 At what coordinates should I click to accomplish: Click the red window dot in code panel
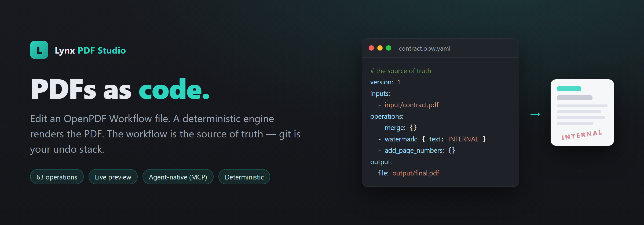coord(371,48)
